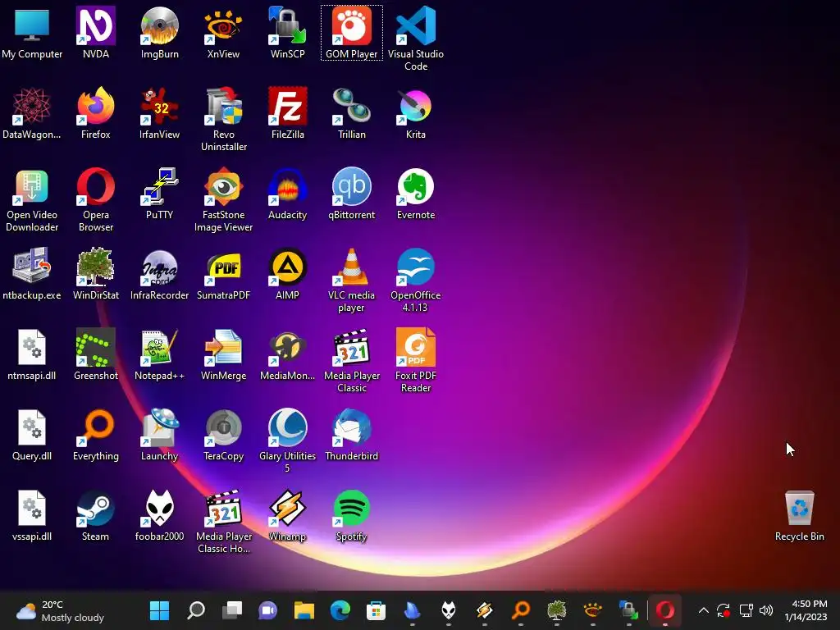The image size is (840, 630).
Task: Select Media Player Classic Home Cinema icon
Action: click(x=223, y=521)
